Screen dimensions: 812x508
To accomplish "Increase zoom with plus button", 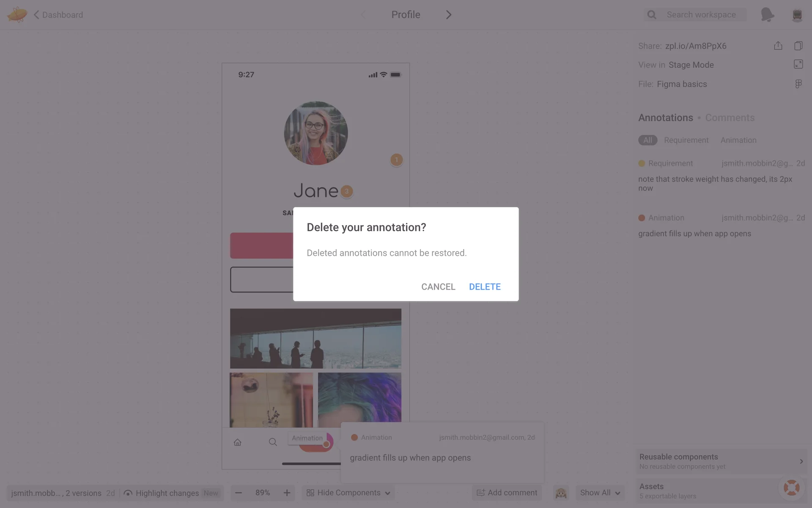I will (x=287, y=493).
